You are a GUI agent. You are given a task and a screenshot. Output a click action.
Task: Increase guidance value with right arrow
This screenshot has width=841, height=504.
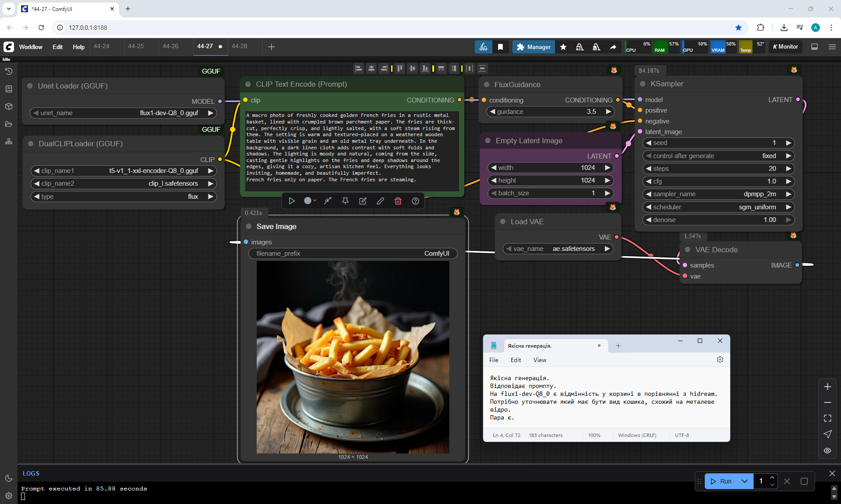click(608, 112)
